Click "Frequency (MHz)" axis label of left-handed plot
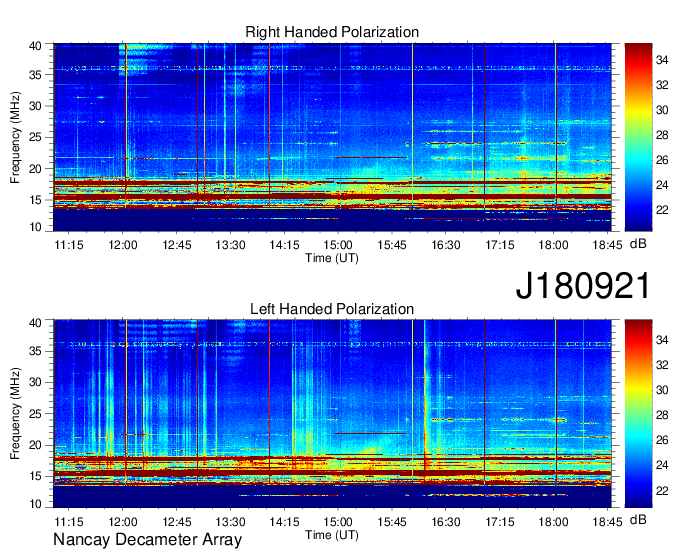Image resolution: width=680 pixels, height=552 pixels. point(15,414)
